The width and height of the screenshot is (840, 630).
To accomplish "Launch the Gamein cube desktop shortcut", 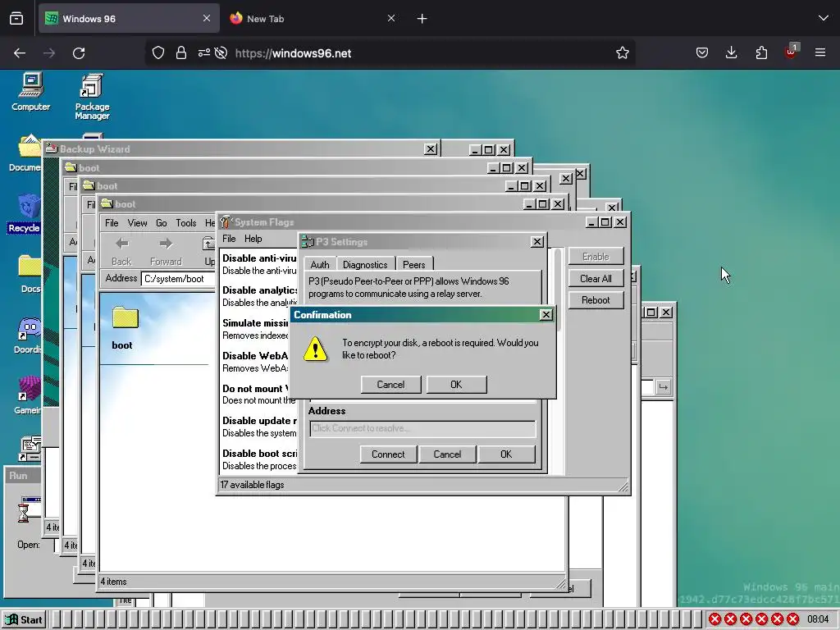I will tap(28, 395).
